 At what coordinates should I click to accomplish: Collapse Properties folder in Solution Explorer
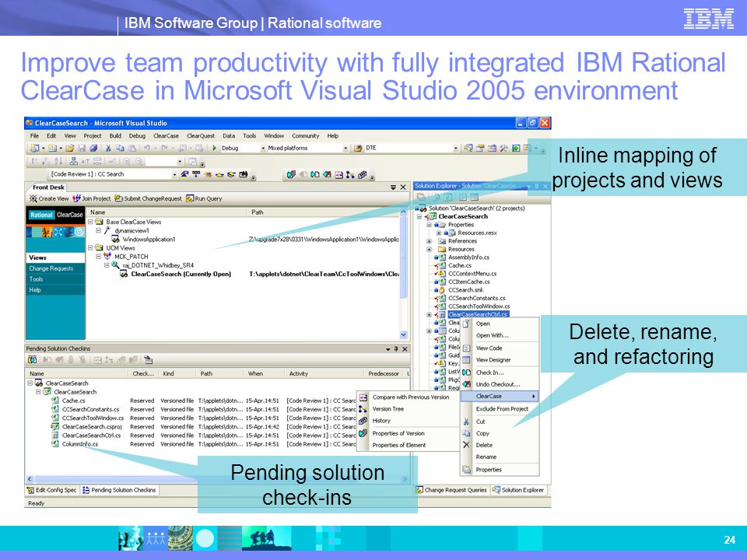(x=429, y=225)
